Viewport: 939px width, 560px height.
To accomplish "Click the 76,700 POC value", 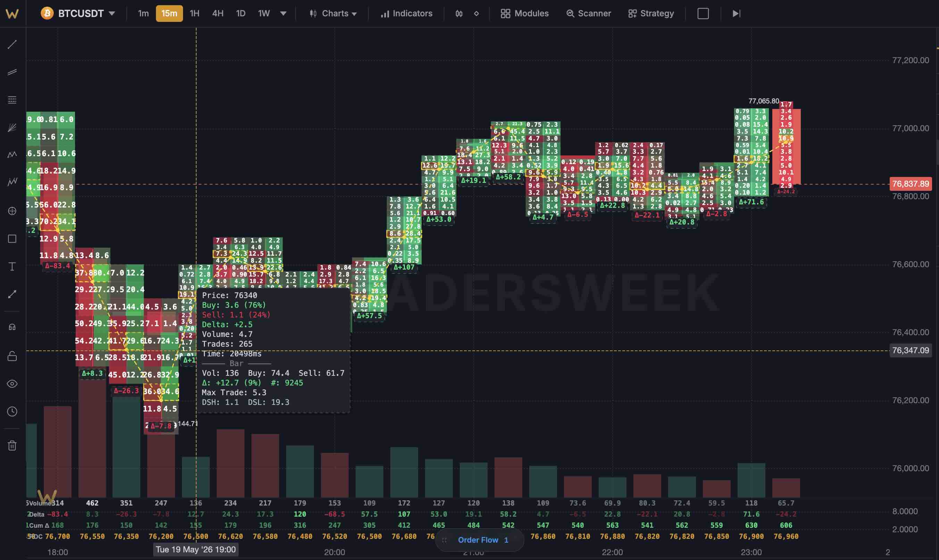I will tap(57, 536).
